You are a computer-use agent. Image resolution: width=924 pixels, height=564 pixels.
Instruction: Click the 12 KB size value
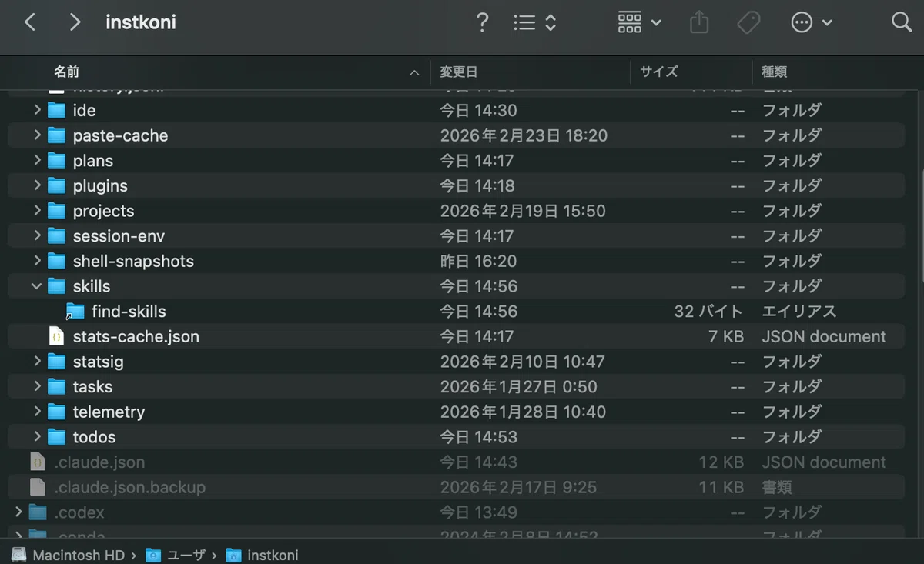coord(721,462)
